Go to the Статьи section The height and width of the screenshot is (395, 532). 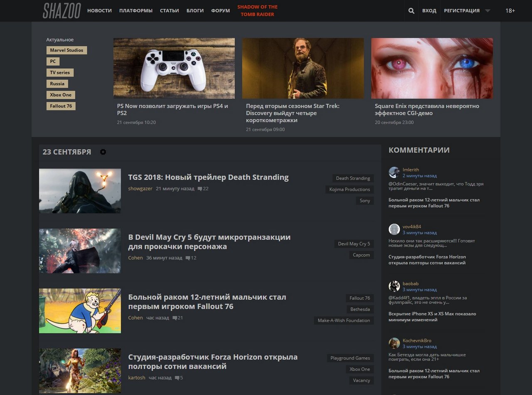coord(170,11)
